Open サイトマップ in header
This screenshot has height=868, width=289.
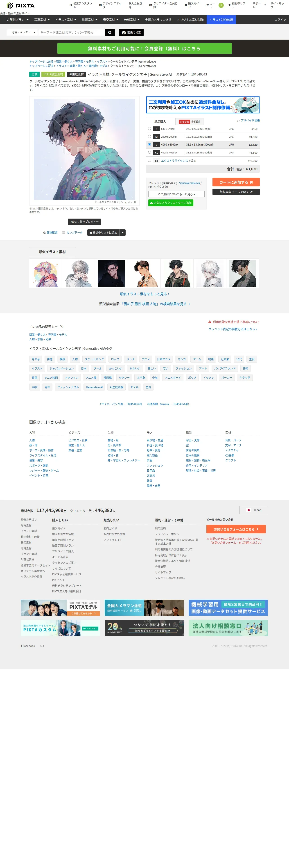pyautogui.click(x=277, y=5)
